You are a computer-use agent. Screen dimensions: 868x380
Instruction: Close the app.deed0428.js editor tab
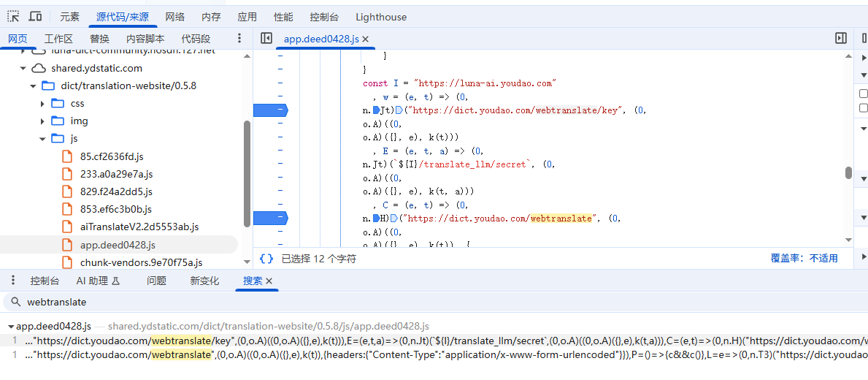click(365, 39)
